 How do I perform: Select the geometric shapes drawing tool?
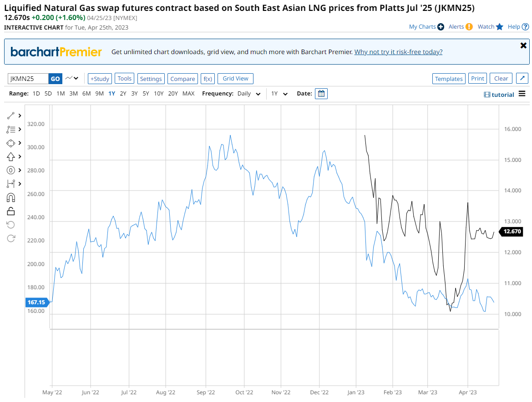(11, 143)
